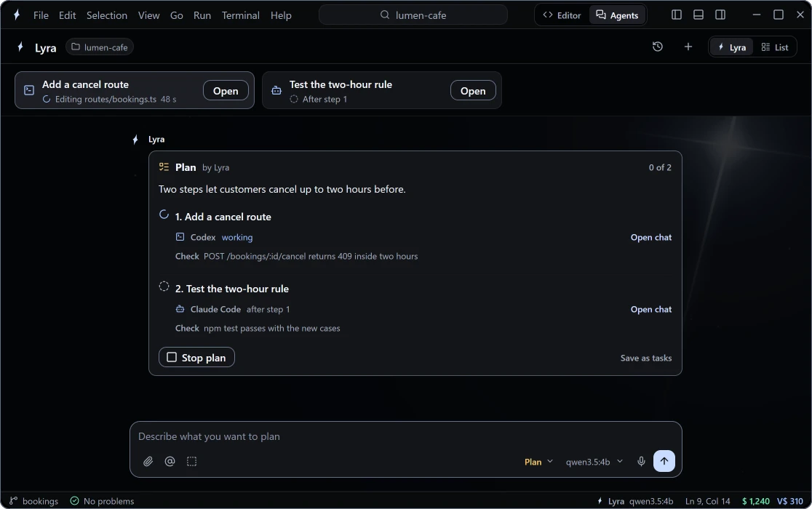Click the spinner icon beside step 1
Image resolution: width=812 pixels, height=509 pixels.
[x=164, y=215]
